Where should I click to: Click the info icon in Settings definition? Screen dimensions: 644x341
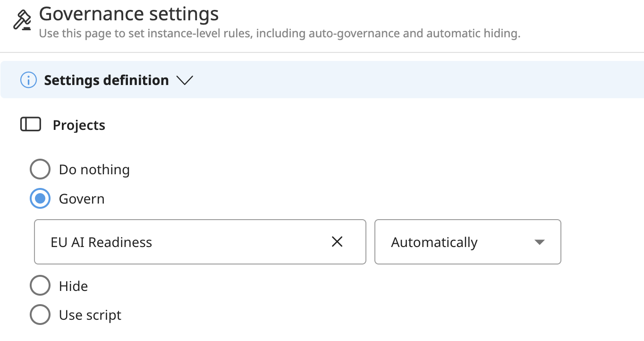[x=28, y=80]
